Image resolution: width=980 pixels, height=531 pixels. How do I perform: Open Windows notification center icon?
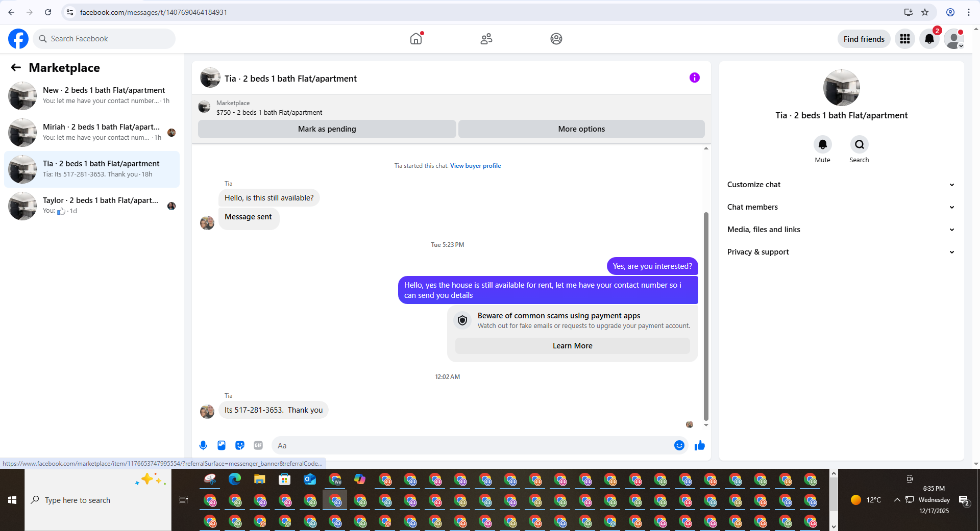964,500
